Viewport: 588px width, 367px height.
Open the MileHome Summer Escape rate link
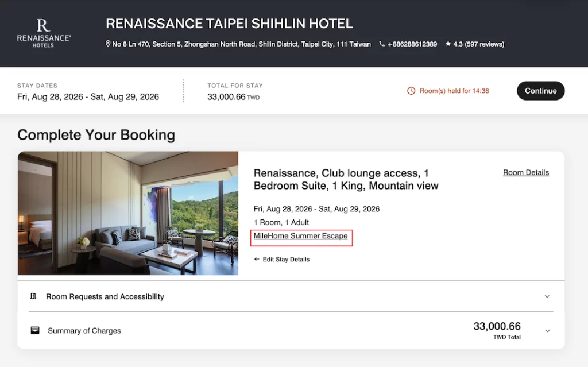(300, 236)
